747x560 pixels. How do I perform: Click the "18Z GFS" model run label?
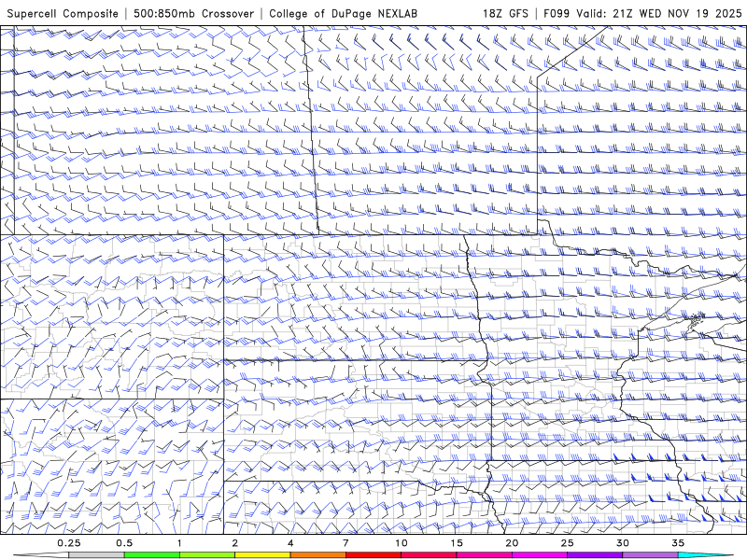point(505,13)
